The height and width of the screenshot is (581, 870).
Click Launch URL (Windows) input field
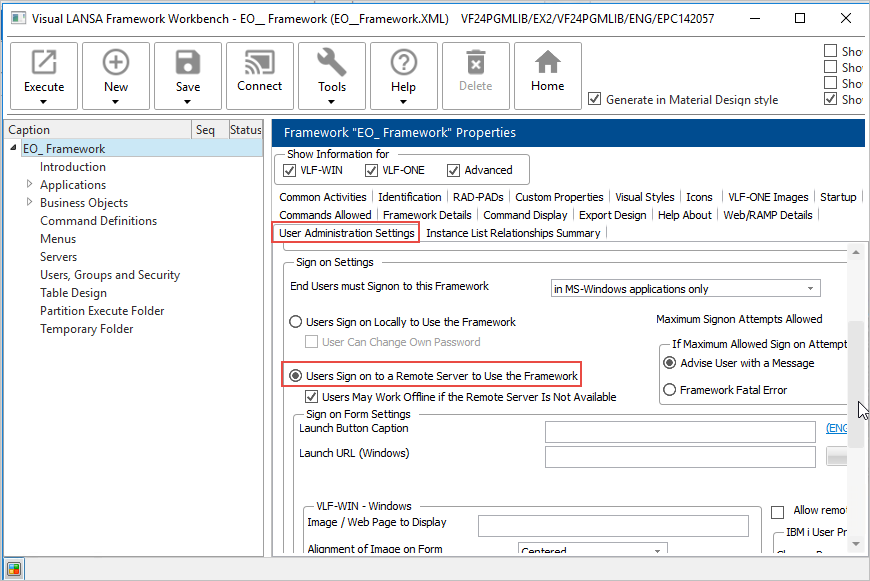click(680, 457)
